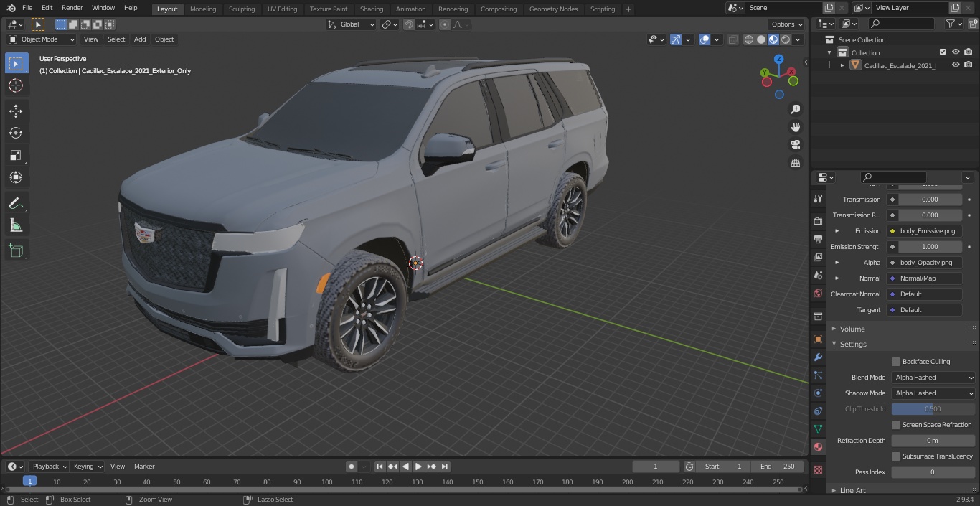Switch to wireframe viewport shading
980x506 pixels.
[749, 39]
